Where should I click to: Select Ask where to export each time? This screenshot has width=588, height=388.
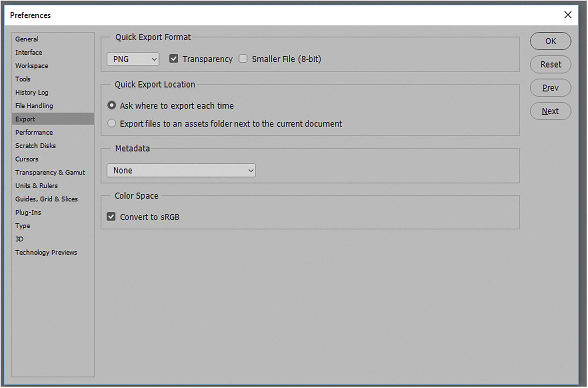coord(111,105)
